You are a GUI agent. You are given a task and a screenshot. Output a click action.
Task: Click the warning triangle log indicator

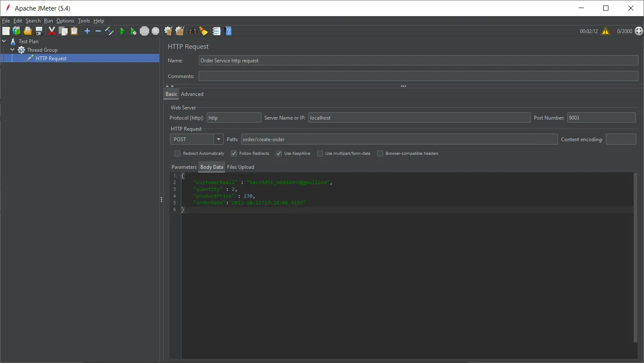pyautogui.click(x=605, y=31)
